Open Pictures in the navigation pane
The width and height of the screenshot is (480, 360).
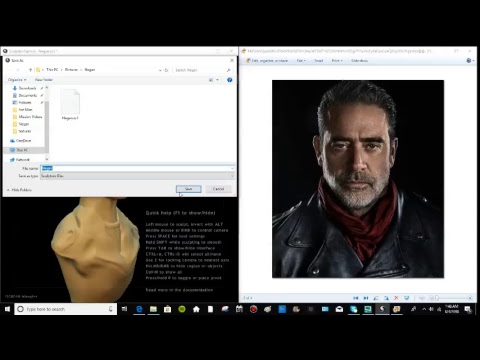point(25,102)
